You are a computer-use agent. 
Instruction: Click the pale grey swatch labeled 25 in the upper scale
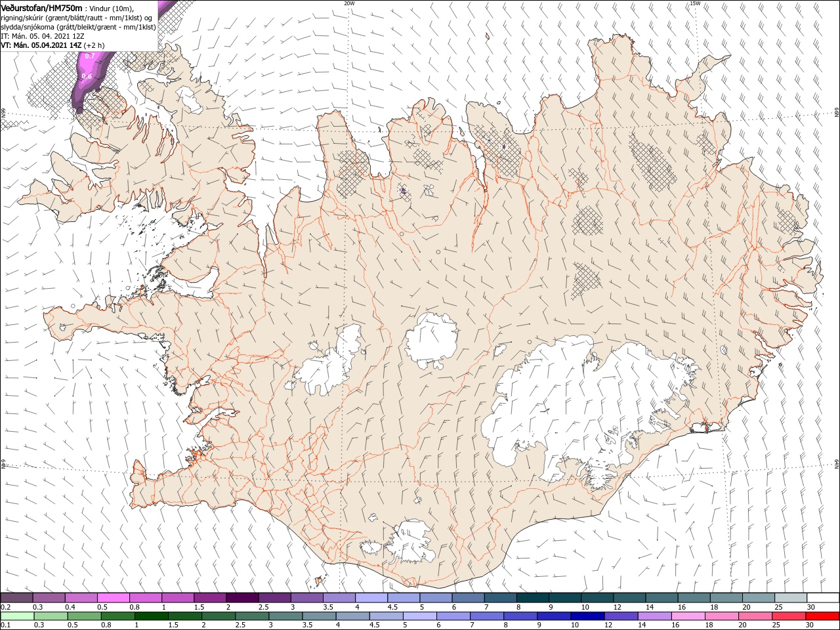791,598
